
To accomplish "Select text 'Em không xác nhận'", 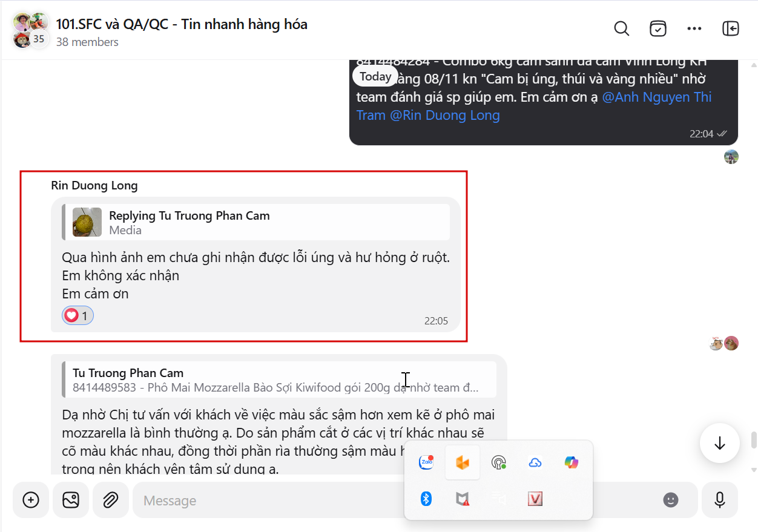I will pos(120,275).
